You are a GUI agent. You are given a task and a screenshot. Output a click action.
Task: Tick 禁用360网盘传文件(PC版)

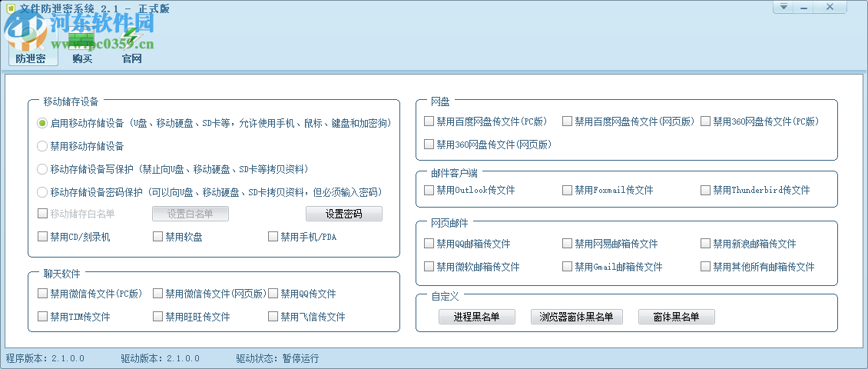pos(705,121)
